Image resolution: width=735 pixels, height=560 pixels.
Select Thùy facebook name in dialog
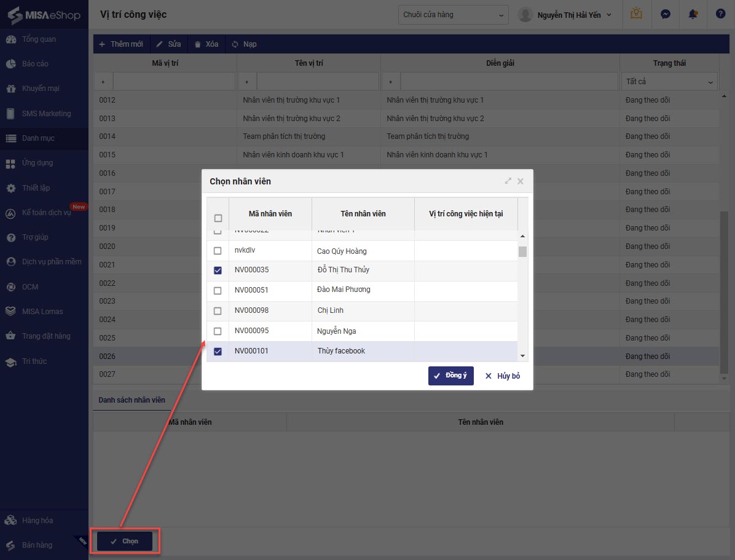click(341, 351)
